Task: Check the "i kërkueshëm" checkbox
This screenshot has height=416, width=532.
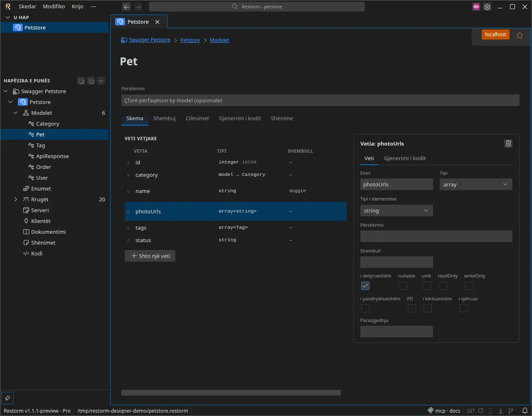Action: tap(428, 308)
